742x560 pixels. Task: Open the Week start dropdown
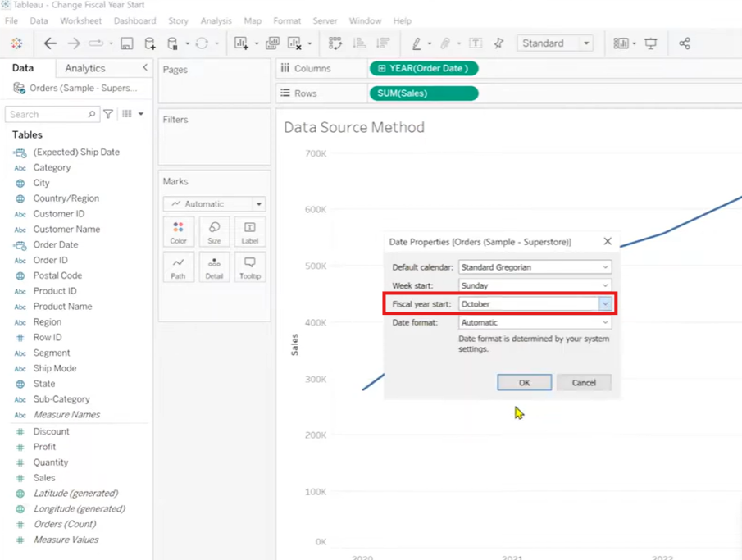click(x=535, y=285)
